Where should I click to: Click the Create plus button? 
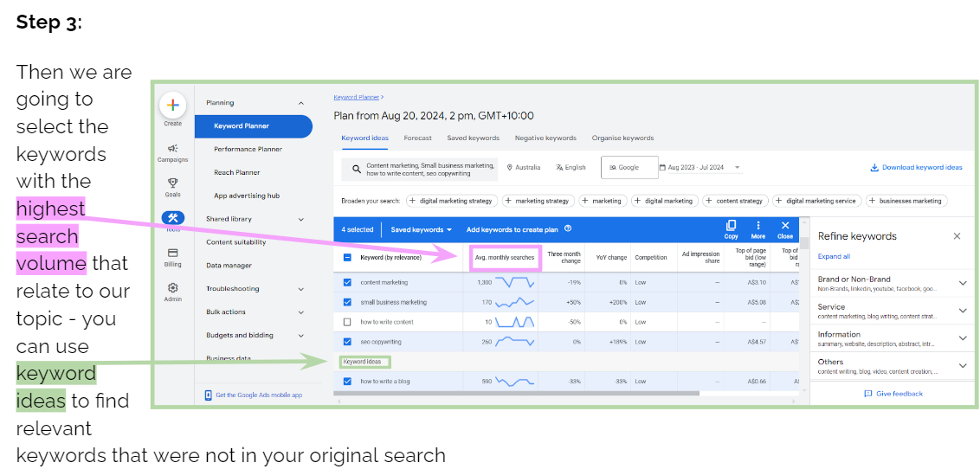tap(172, 106)
